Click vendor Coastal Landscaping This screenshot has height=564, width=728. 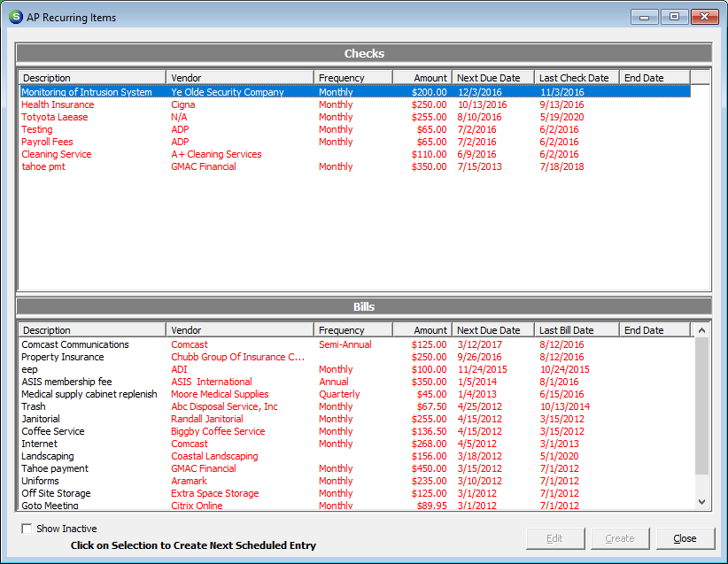214,456
